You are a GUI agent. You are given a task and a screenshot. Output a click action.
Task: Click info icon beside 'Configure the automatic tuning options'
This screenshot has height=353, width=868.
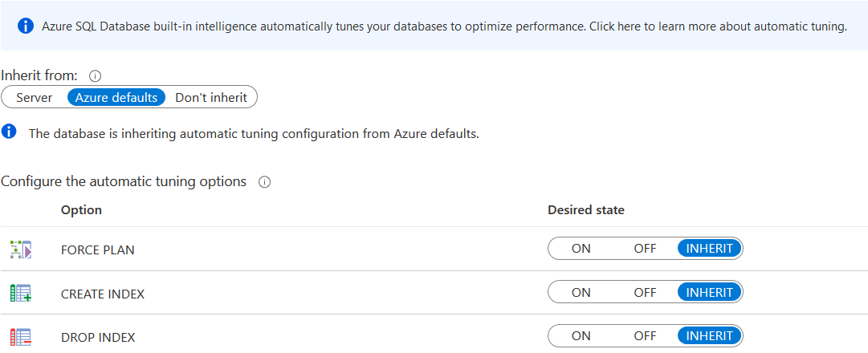pyautogui.click(x=264, y=182)
